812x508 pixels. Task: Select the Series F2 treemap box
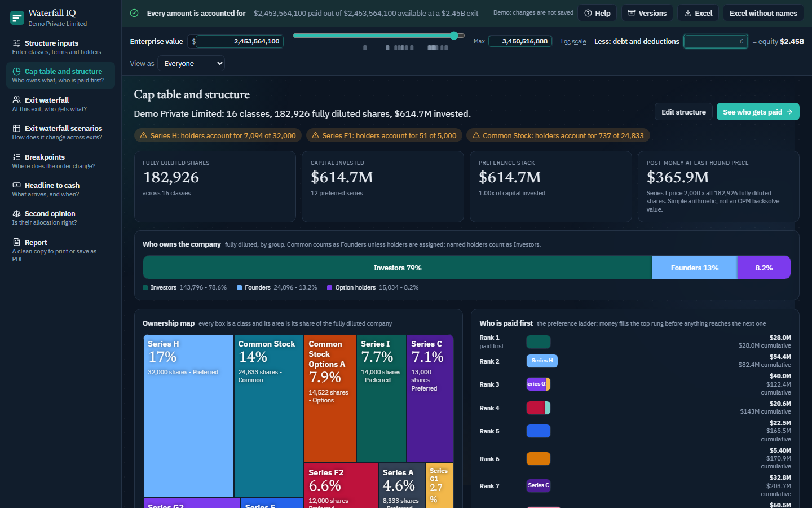point(341,486)
